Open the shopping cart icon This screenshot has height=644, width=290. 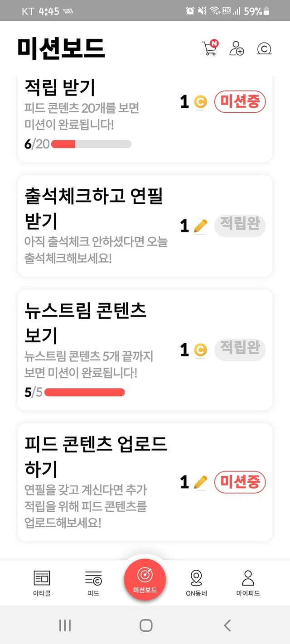210,48
